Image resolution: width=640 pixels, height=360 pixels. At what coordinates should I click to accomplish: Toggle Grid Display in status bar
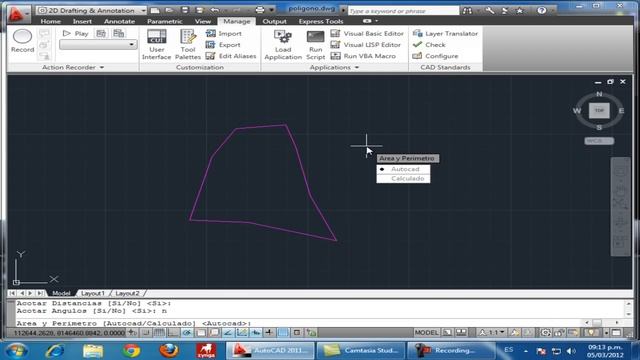tap(160, 333)
